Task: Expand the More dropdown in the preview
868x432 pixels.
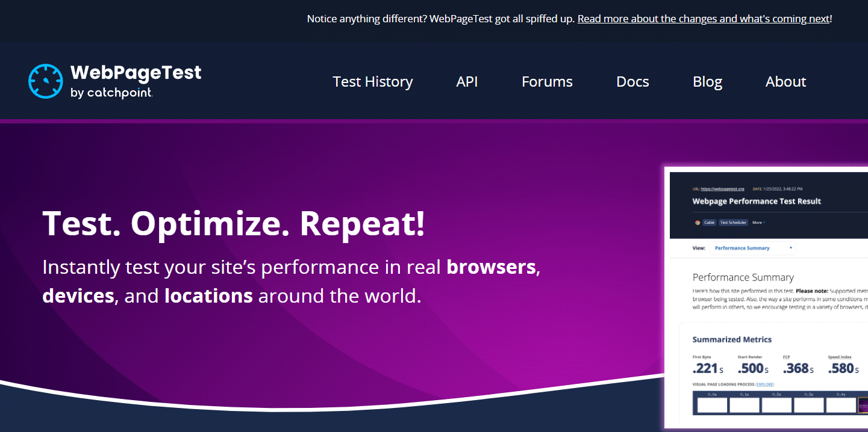Action: click(758, 223)
